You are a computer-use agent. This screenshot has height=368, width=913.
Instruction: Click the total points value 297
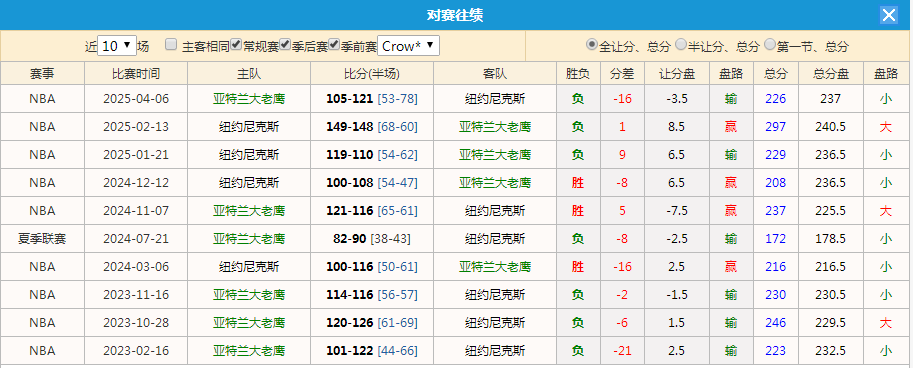pyautogui.click(x=776, y=127)
